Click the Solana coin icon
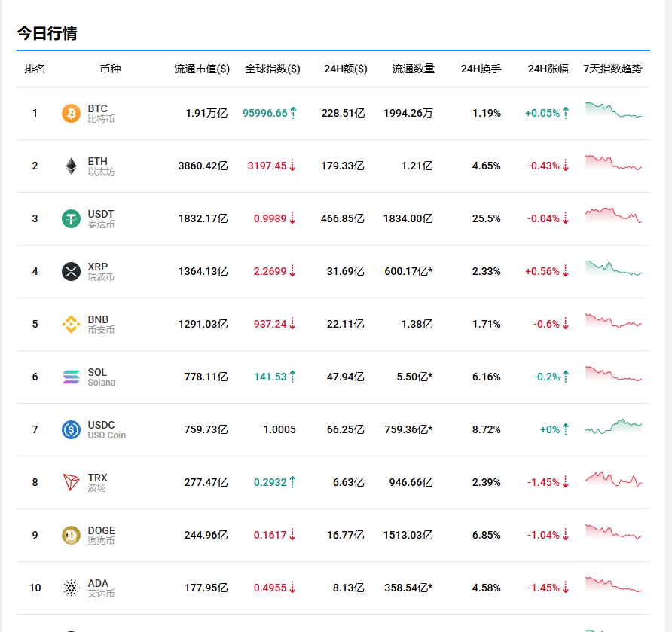This screenshot has height=632, width=672. pos(71,377)
